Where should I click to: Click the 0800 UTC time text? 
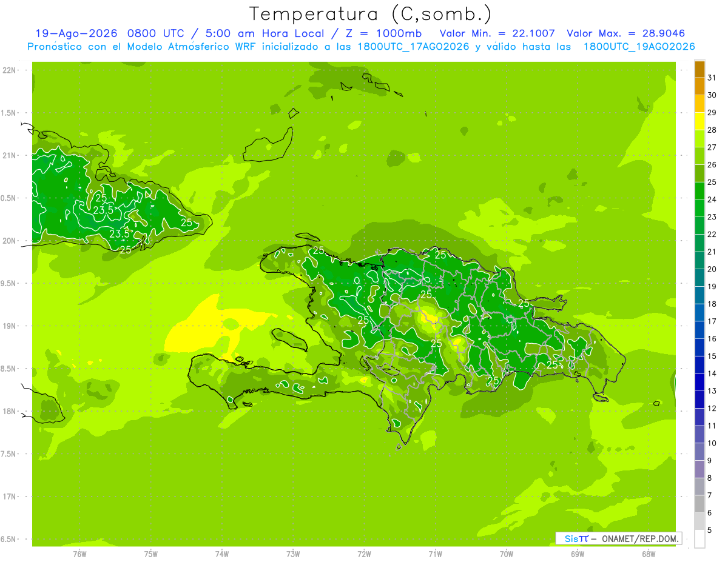[x=157, y=33]
